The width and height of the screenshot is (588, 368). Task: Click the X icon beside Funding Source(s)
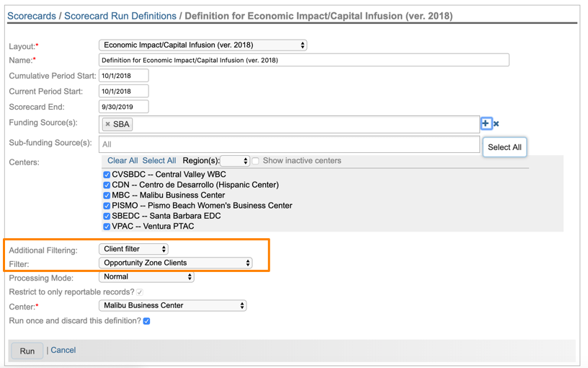pyautogui.click(x=496, y=124)
